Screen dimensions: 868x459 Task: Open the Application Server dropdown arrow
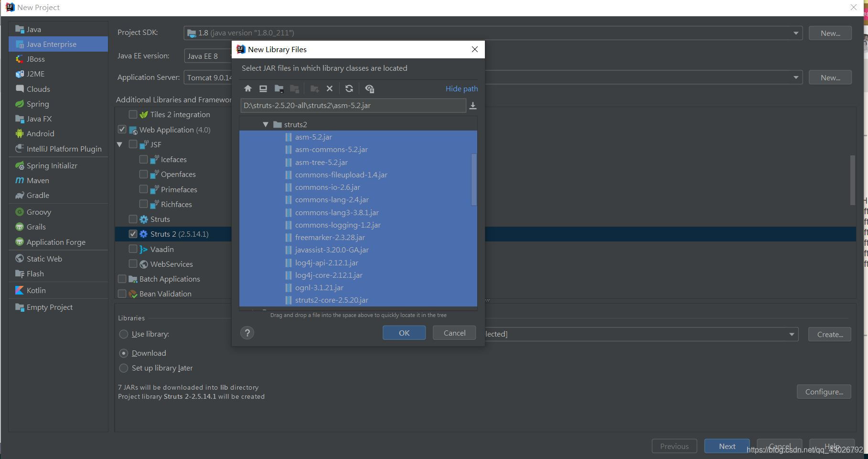point(796,77)
